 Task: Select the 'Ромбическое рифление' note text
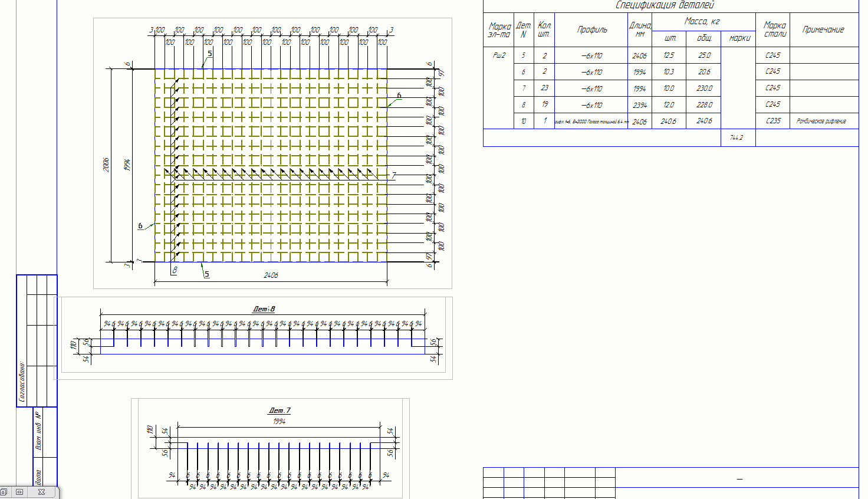click(821, 121)
